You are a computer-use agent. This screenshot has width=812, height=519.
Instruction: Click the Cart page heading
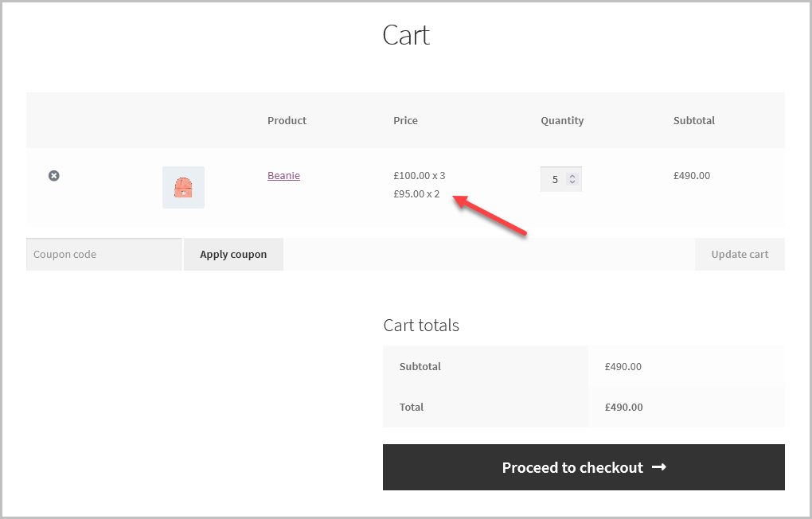pyautogui.click(x=406, y=35)
